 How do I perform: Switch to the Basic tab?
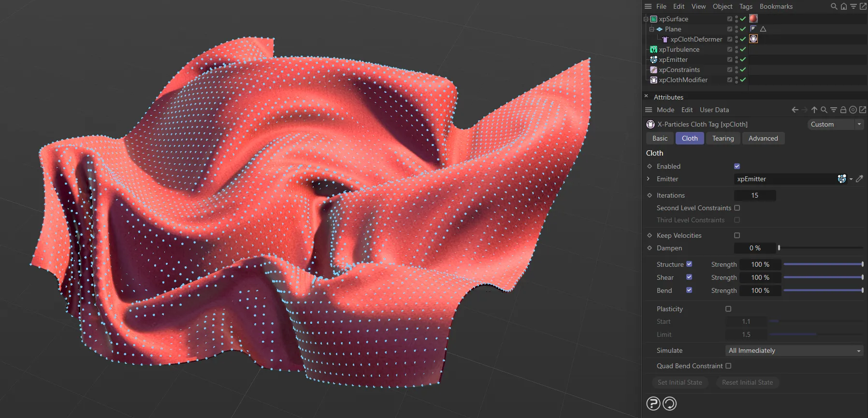(x=660, y=138)
